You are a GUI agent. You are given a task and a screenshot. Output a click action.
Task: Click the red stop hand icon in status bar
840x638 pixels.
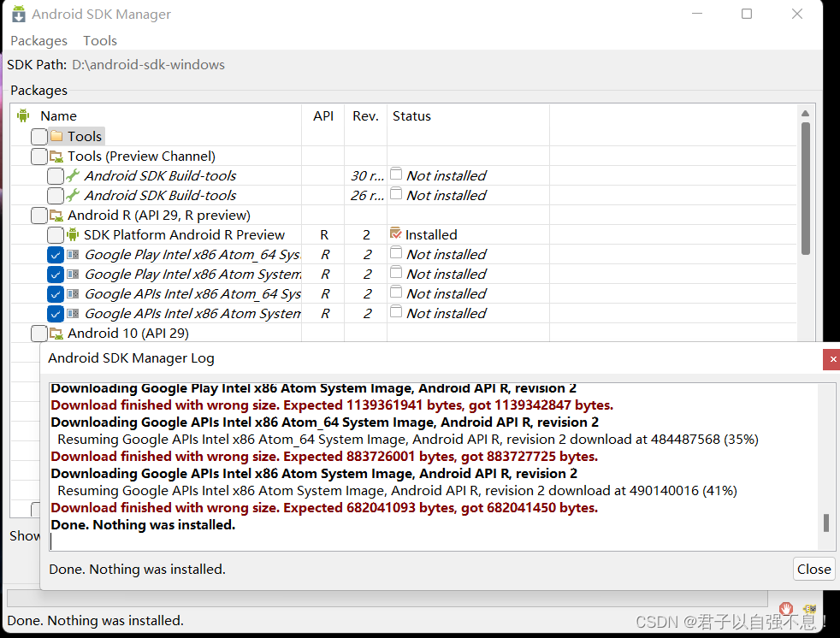tap(786, 609)
